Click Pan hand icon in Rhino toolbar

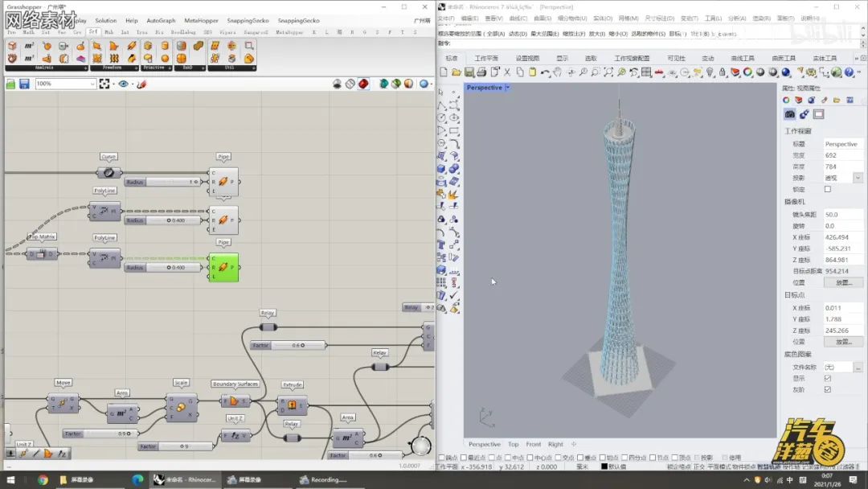558,72
